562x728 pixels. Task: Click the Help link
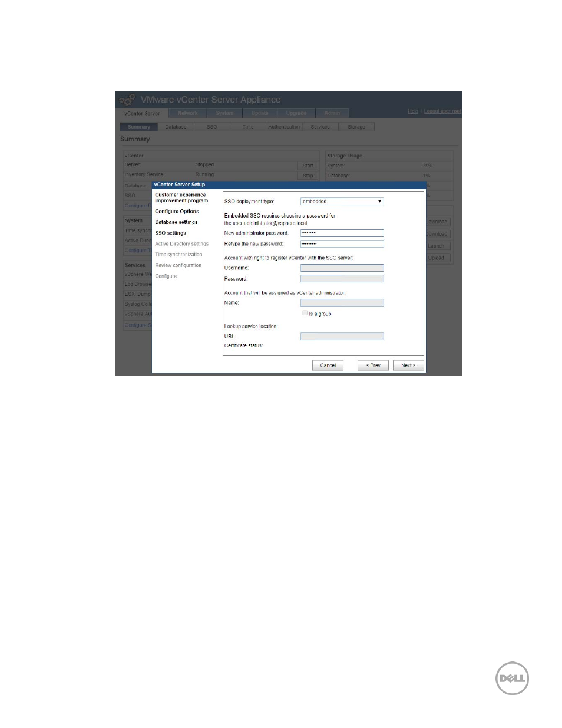point(413,111)
